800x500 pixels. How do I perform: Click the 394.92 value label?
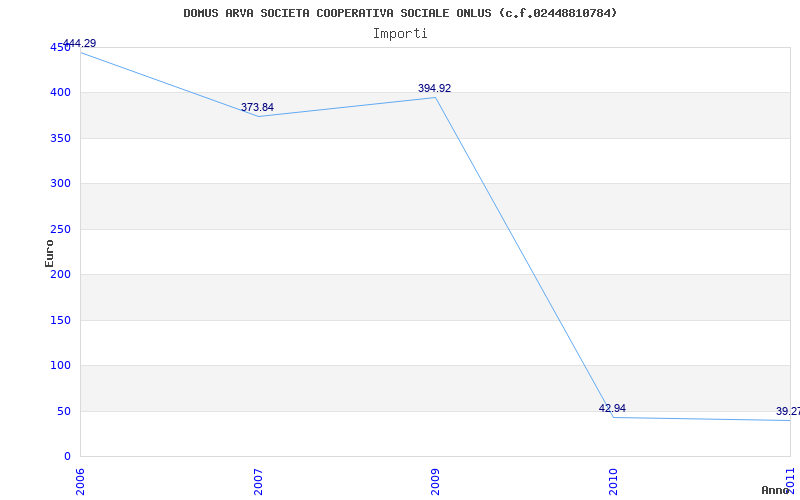click(434, 88)
